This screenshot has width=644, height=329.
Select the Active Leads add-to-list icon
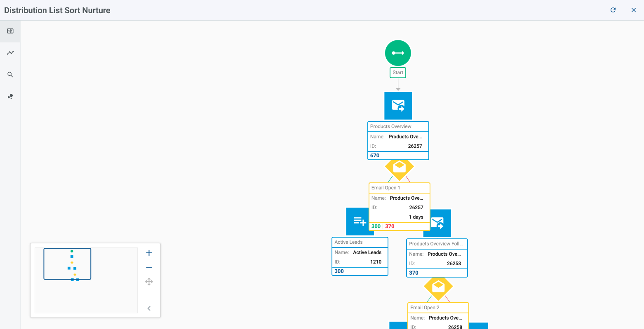359,221
